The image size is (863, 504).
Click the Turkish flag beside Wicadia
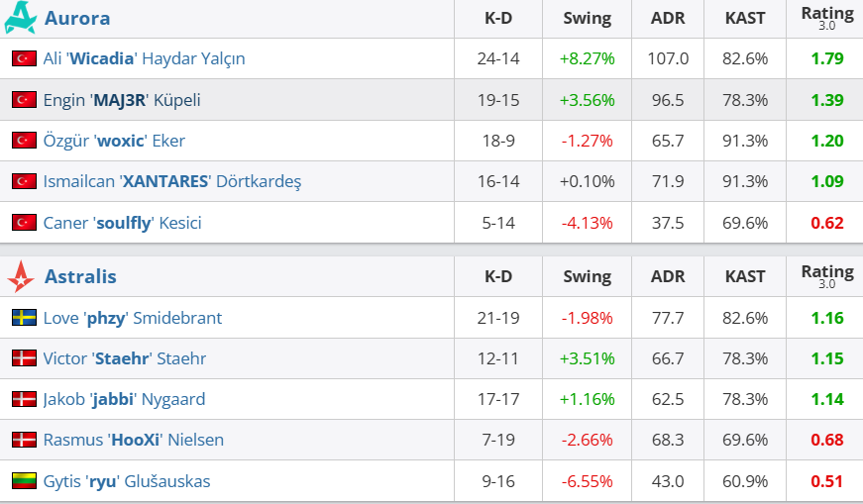pos(24,58)
